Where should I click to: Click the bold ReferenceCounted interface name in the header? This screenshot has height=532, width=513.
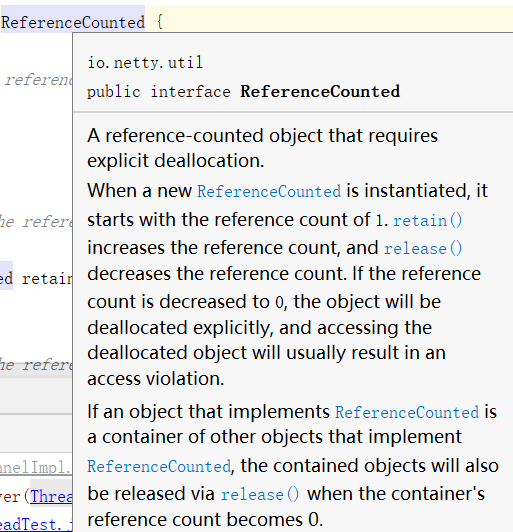tap(320, 92)
